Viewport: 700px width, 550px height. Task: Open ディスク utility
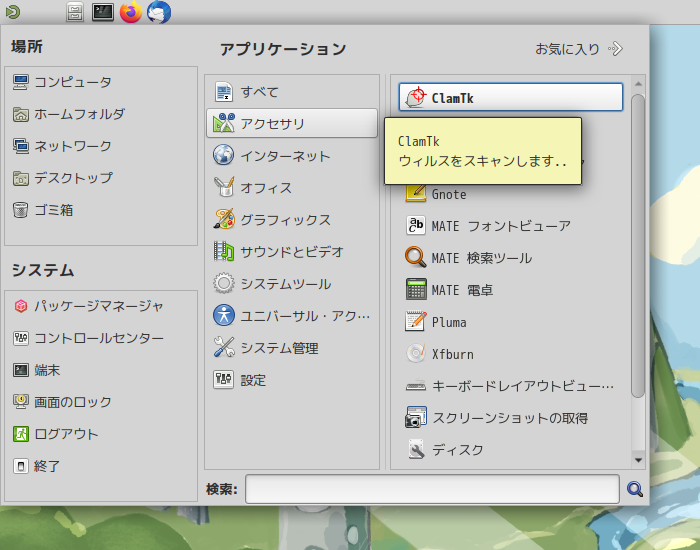510,450
